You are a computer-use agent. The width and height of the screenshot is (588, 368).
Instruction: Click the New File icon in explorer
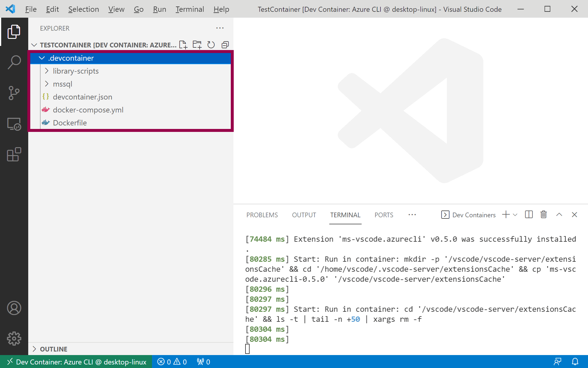point(183,45)
